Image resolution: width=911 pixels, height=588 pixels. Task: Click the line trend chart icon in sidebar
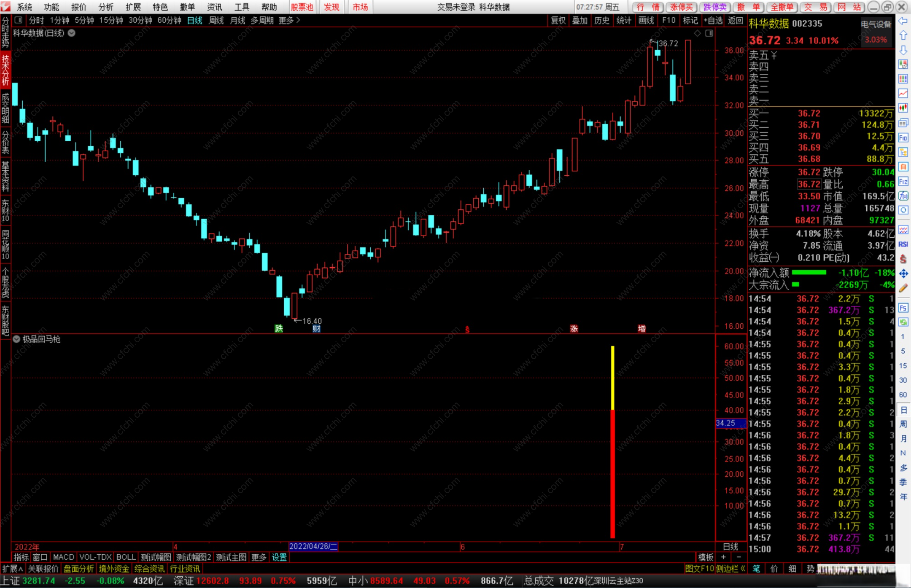click(x=903, y=93)
